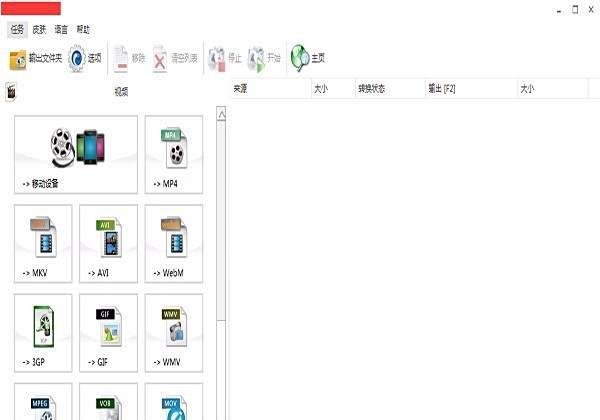This screenshot has width=600, height=420.
Task: Click the 大小 header next to 来源
Action: pyautogui.click(x=333, y=89)
